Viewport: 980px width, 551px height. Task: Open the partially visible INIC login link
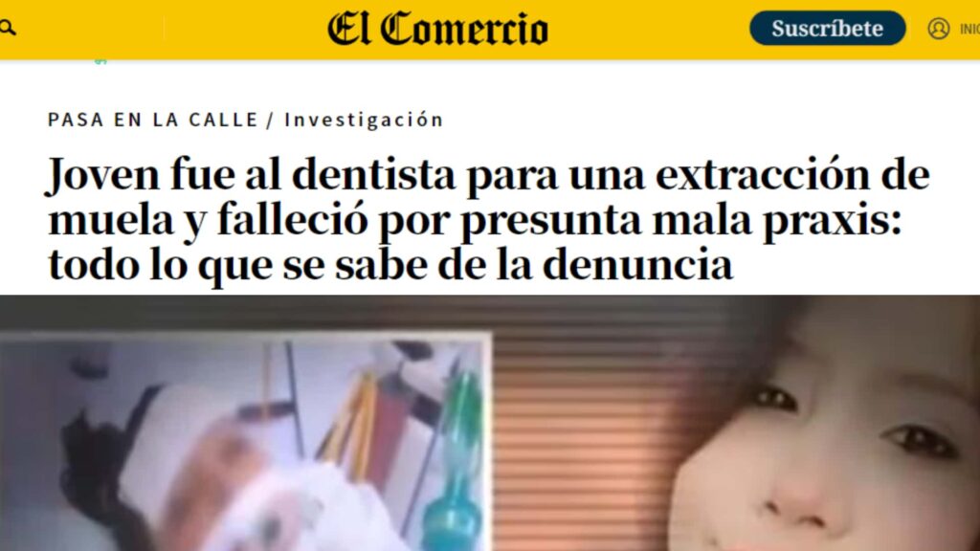coord(969,30)
